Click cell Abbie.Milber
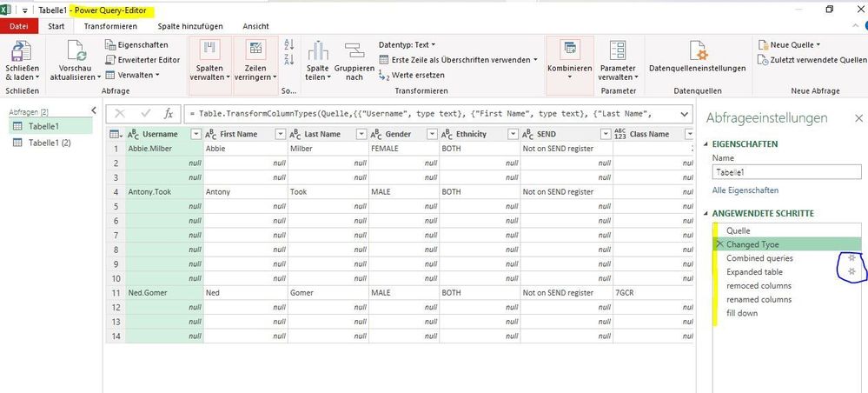The height and width of the screenshot is (393, 868). pos(165,149)
